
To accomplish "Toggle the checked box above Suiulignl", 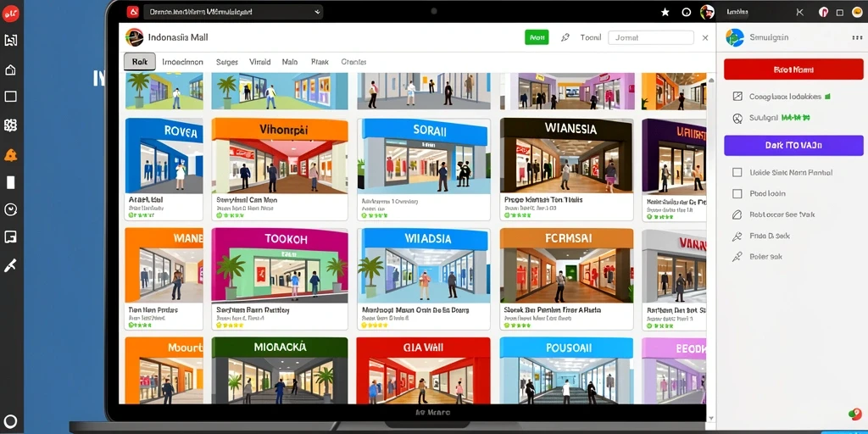I will tap(737, 97).
